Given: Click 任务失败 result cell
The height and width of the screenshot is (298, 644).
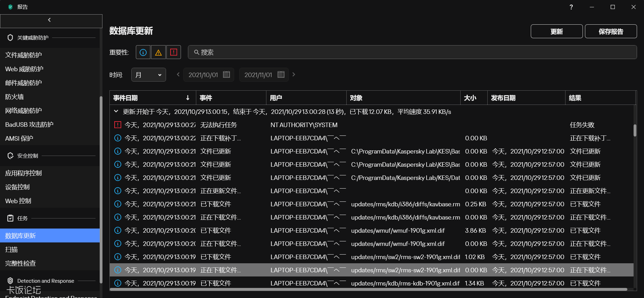Looking at the screenshot, I should pyautogui.click(x=582, y=125).
